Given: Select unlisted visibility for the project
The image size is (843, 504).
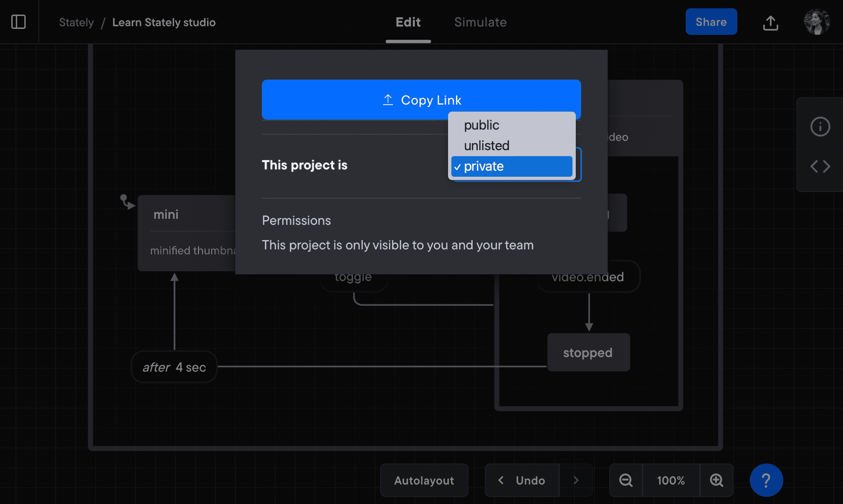Looking at the screenshot, I should pos(487,145).
